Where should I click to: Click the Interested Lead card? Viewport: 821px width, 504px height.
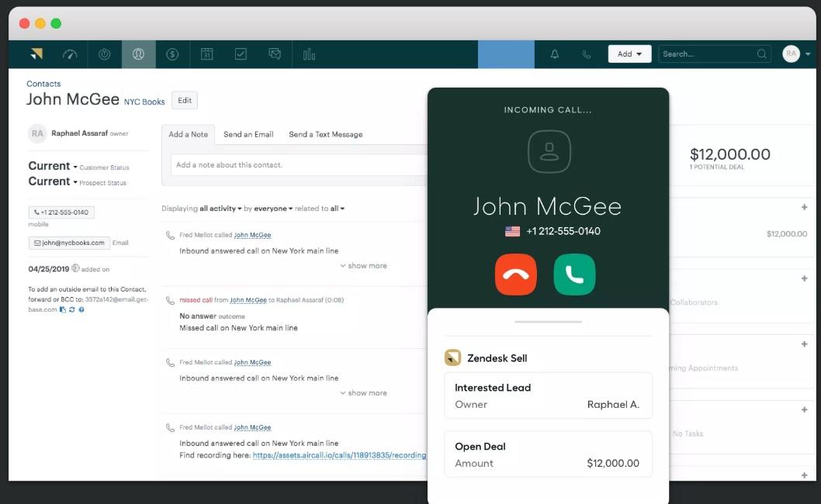(548, 395)
